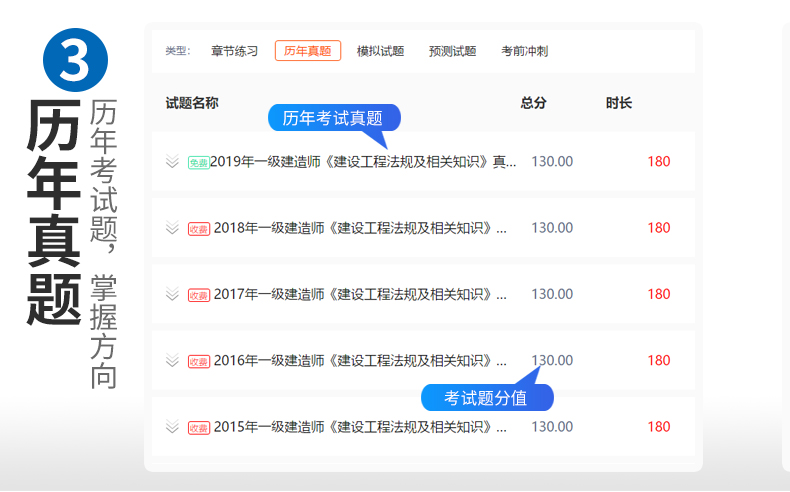
Task: Open the 2019年一级建造师 exam title link
Action: [x=364, y=162]
